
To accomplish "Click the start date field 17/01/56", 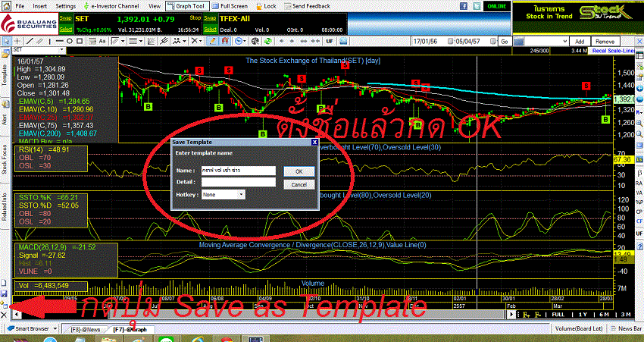I will [431, 42].
